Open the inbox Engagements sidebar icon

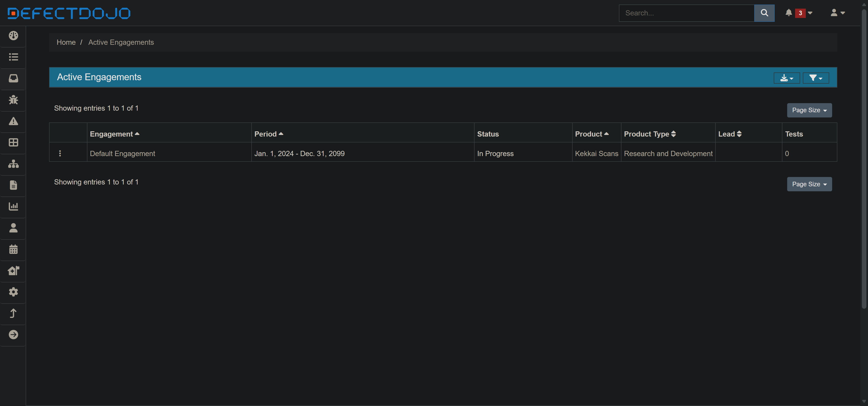(13, 78)
